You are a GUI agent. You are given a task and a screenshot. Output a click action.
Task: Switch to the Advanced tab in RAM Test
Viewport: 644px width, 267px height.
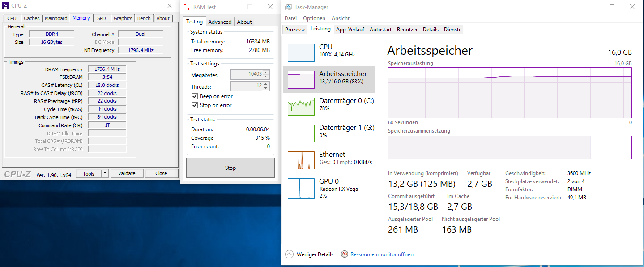click(x=220, y=21)
